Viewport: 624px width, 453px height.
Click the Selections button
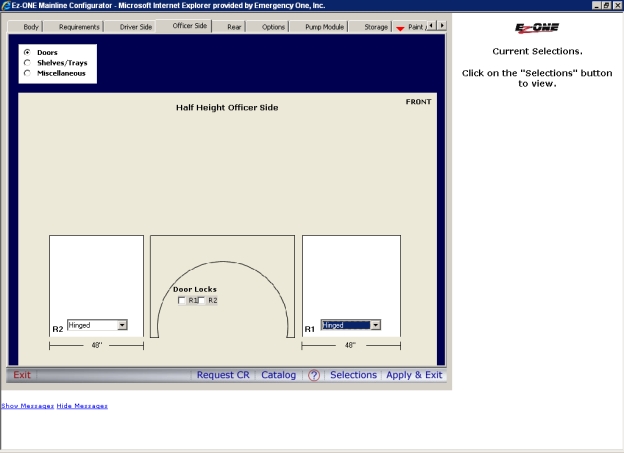tap(353, 375)
